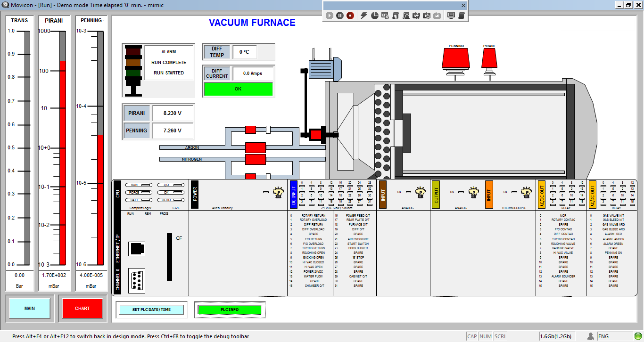The width and height of the screenshot is (644, 342).
Task: Click the red stop button in debug toolbar
Action: (x=350, y=16)
